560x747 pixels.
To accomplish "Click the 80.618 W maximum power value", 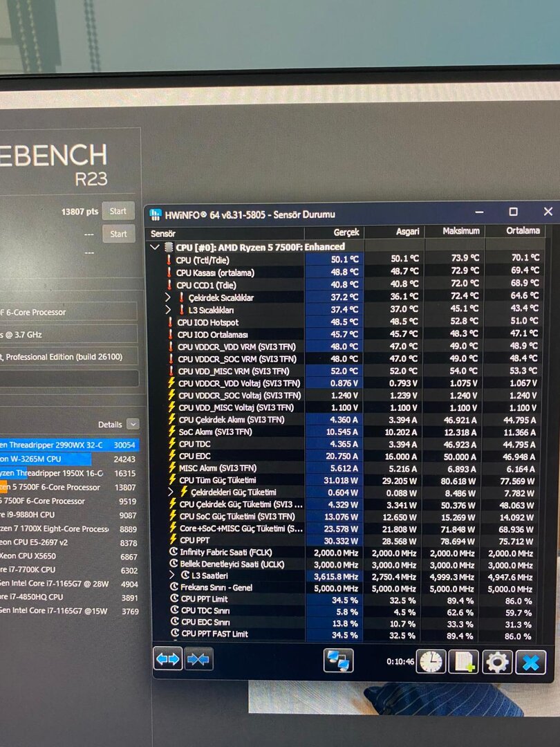I will [x=458, y=481].
